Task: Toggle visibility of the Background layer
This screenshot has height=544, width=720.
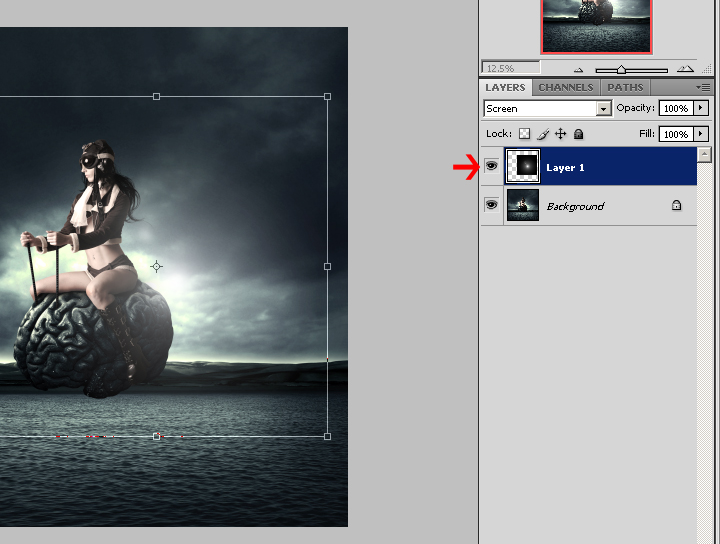Action: [491, 205]
